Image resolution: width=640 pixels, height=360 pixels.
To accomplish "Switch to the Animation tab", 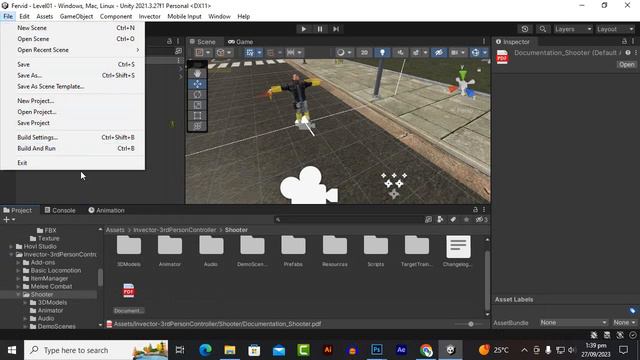I will pyautogui.click(x=107, y=210).
